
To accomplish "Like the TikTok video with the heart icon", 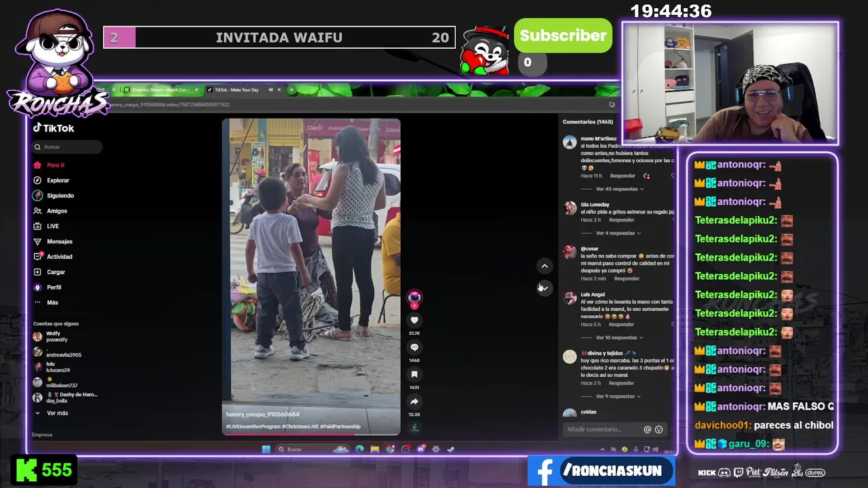I will (x=414, y=320).
